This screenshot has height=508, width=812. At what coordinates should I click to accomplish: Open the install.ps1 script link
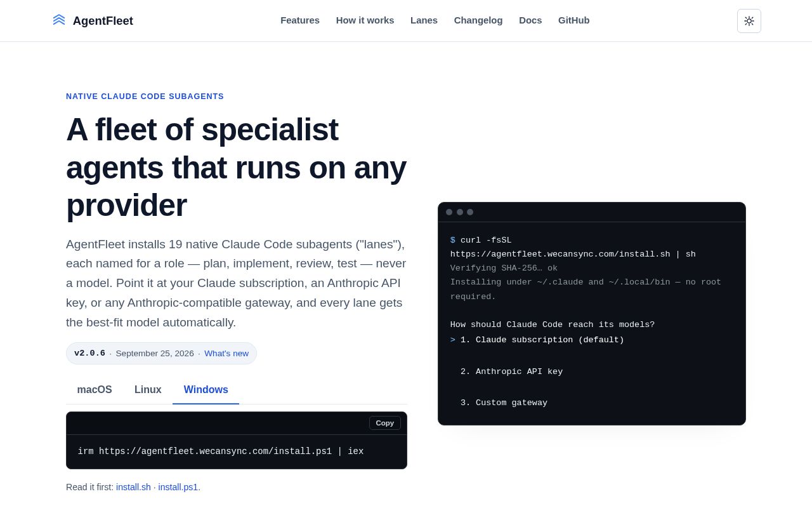pyautogui.click(x=178, y=487)
